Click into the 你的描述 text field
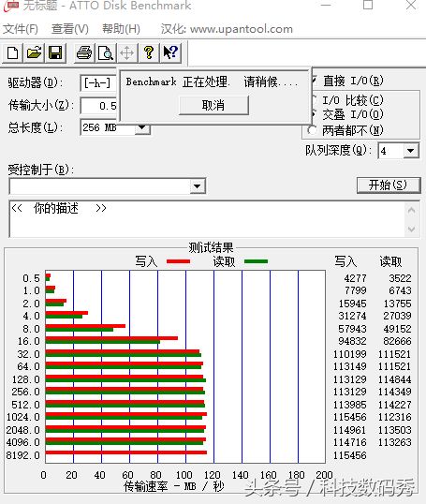 (x=207, y=219)
